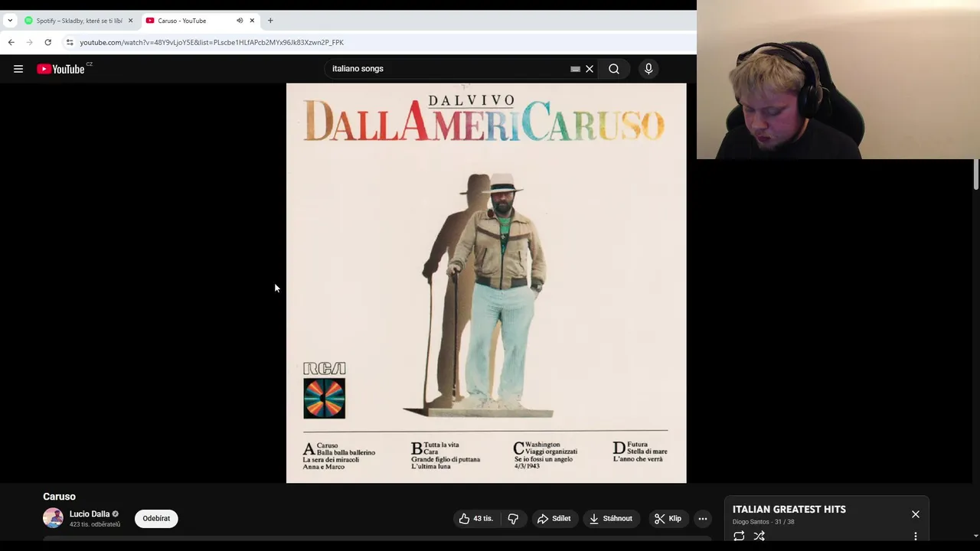
Task: Focus the browser address bar URL
Action: pyautogui.click(x=211, y=43)
